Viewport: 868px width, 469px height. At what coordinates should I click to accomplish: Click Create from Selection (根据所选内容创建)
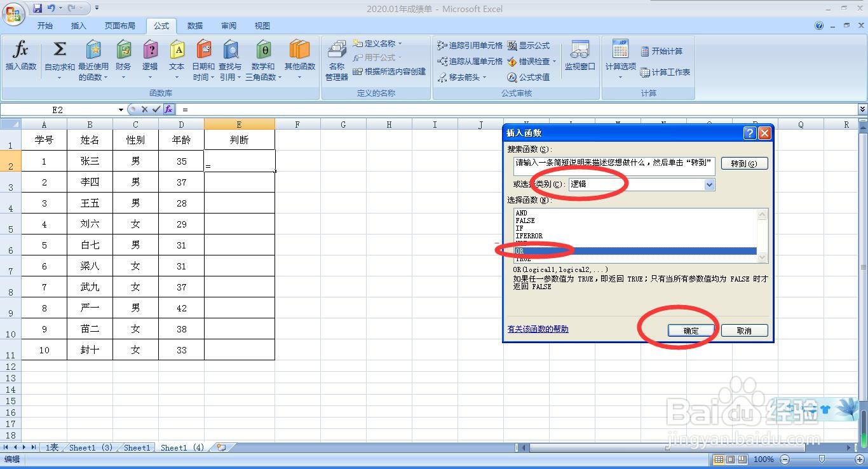click(x=390, y=71)
